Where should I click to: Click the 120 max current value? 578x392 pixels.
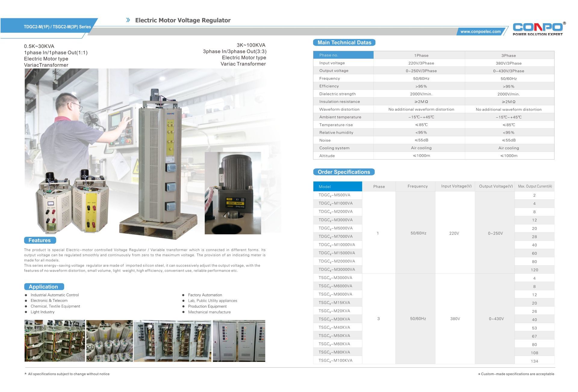click(x=534, y=270)
